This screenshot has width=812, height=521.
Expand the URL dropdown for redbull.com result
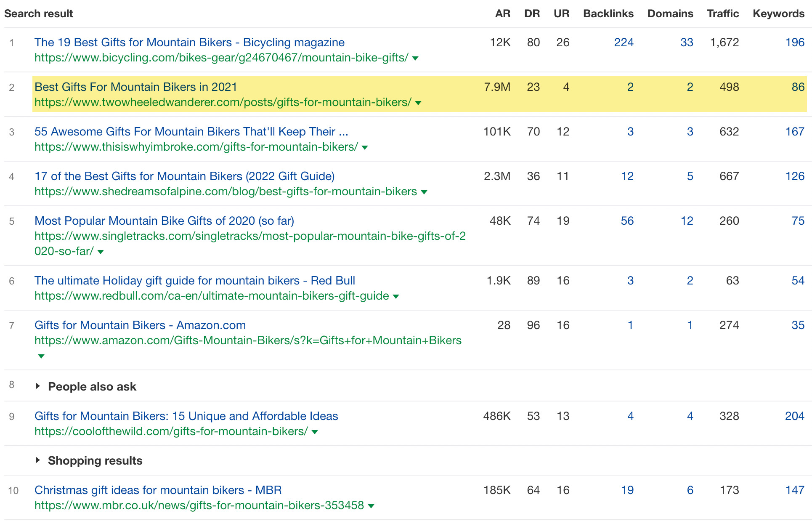click(395, 296)
